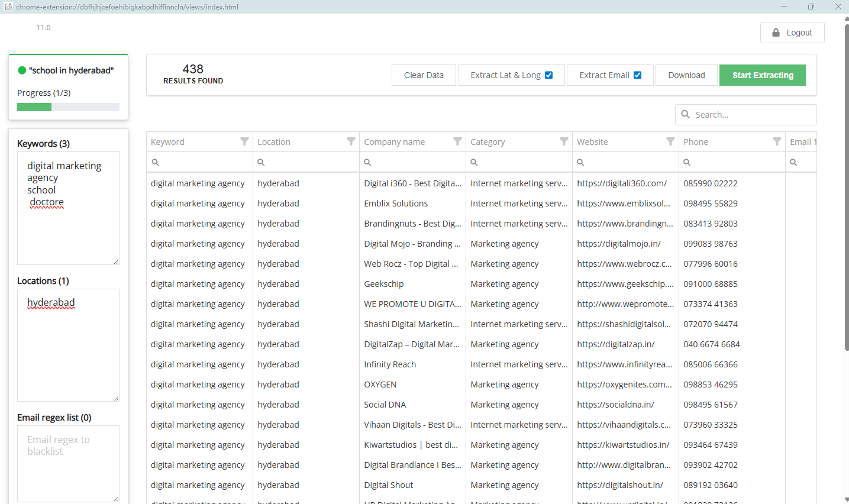
Task: Toggle the Extract Lat & Long checkbox
Action: click(548, 75)
